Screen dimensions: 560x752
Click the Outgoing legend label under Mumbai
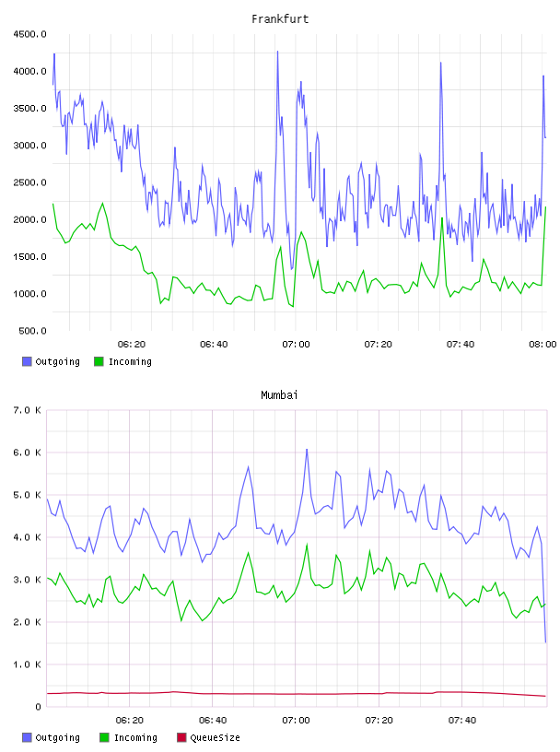click(57, 738)
